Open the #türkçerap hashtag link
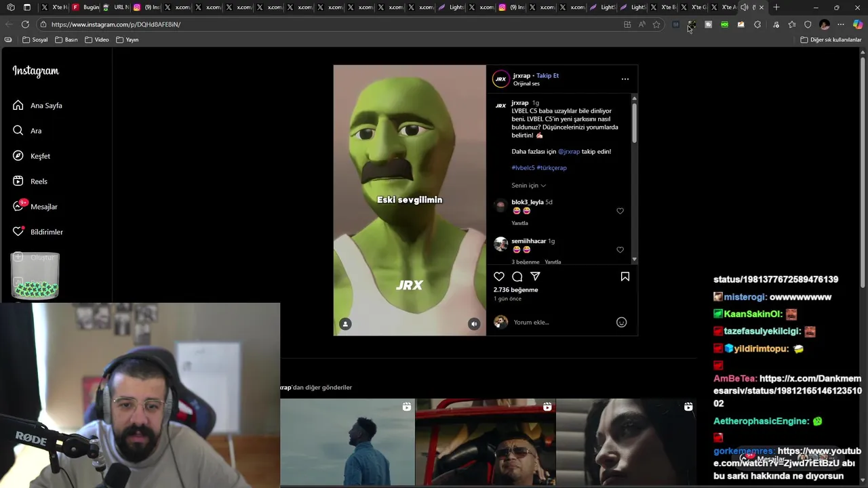868x488 pixels. (551, 167)
